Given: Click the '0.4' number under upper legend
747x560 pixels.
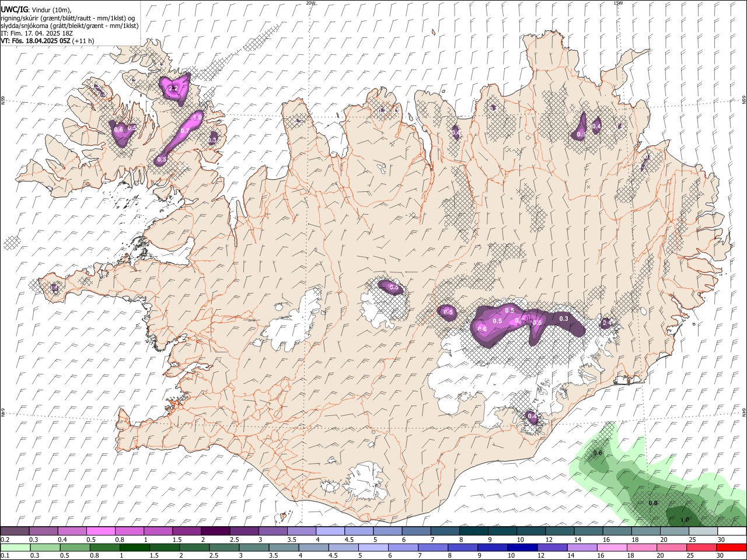Looking at the screenshot, I should [x=62, y=540].
